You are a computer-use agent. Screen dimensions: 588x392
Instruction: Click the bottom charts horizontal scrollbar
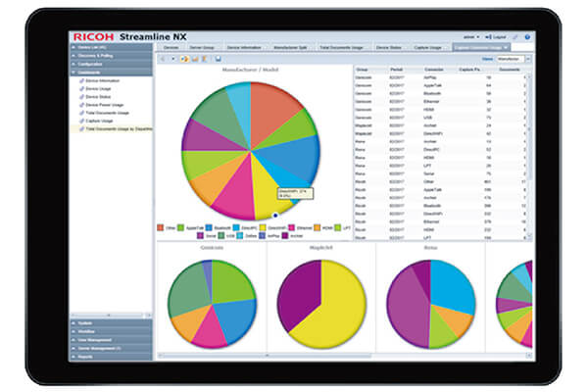[343, 355]
